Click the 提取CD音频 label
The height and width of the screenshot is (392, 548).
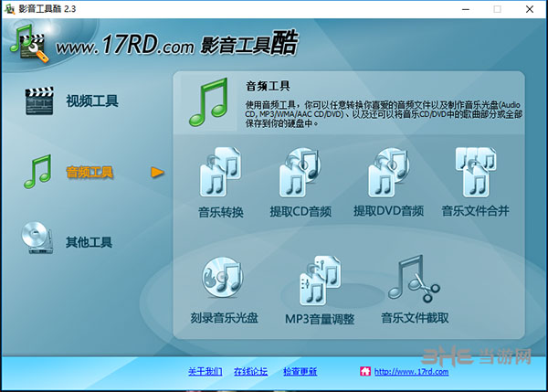[x=300, y=212]
